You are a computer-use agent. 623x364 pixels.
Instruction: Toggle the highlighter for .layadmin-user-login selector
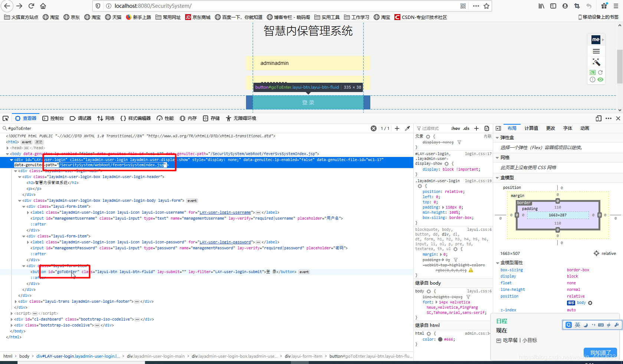click(x=420, y=186)
